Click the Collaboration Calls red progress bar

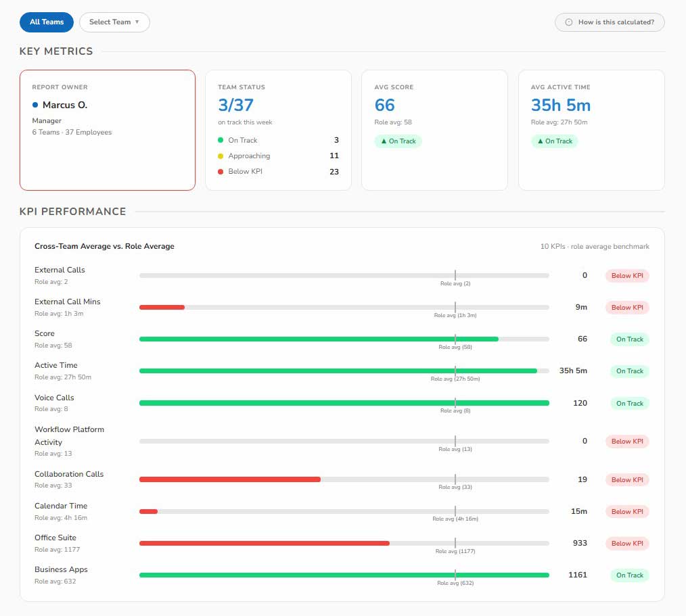pos(230,479)
